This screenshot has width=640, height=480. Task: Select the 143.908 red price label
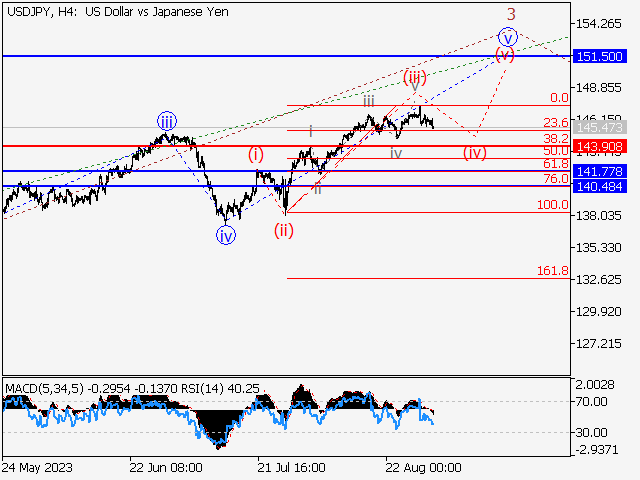tap(600, 146)
